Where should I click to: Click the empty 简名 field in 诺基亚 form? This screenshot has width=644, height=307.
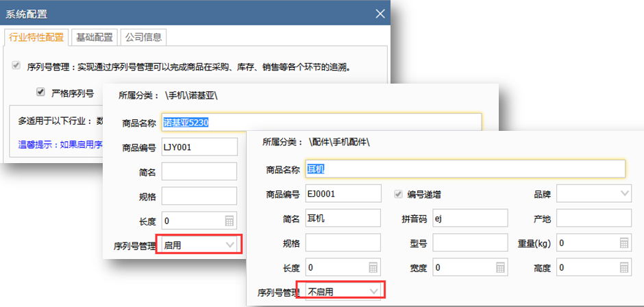point(199,171)
